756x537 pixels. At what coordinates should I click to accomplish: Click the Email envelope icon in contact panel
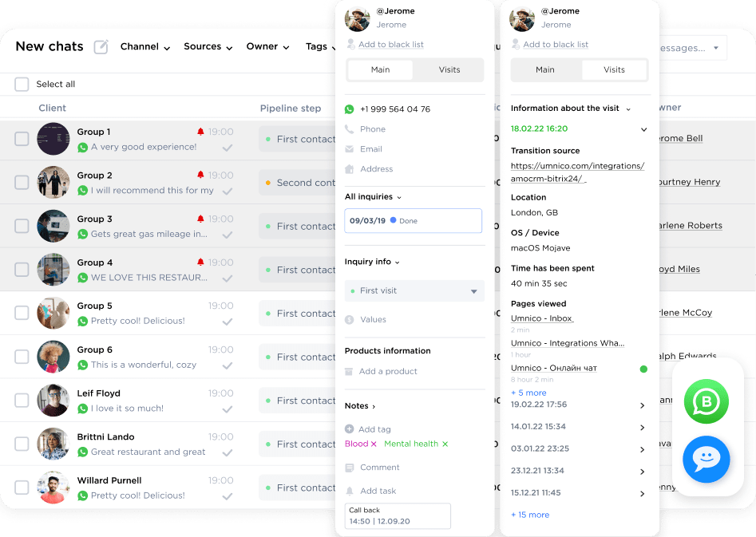tap(352, 148)
